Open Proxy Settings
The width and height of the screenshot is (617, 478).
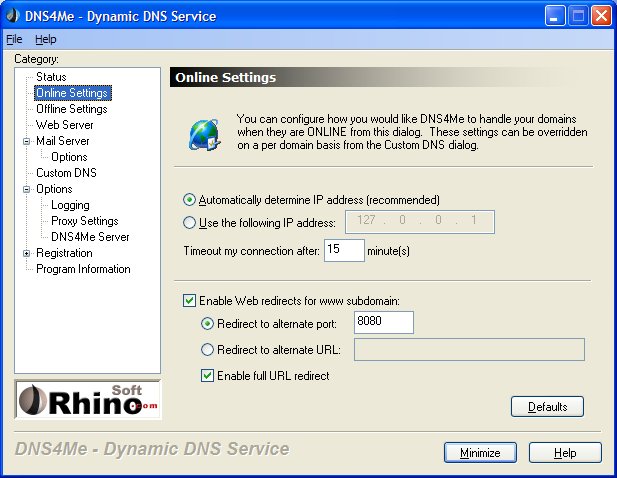85,221
